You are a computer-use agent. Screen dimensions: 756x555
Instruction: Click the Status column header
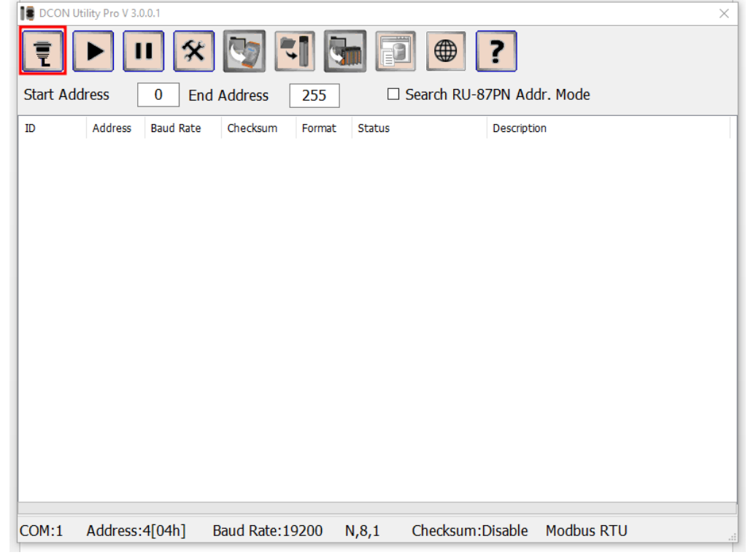(x=420, y=128)
